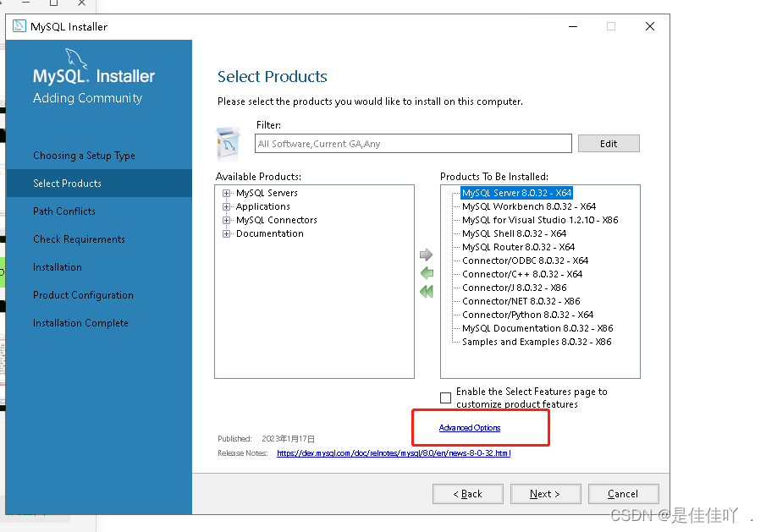This screenshot has height=532, width=766.
Task: Click the gray right arrow to add product
Action: [x=426, y=255]
